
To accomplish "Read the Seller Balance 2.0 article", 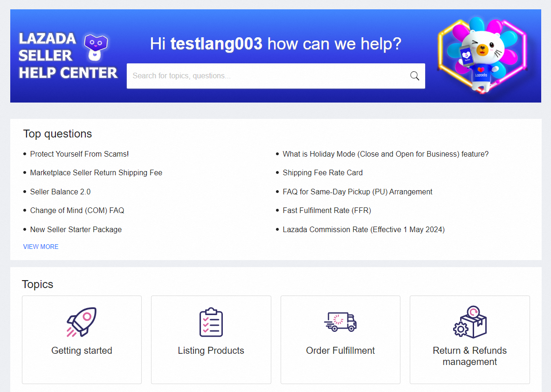I will click(60, 192).
